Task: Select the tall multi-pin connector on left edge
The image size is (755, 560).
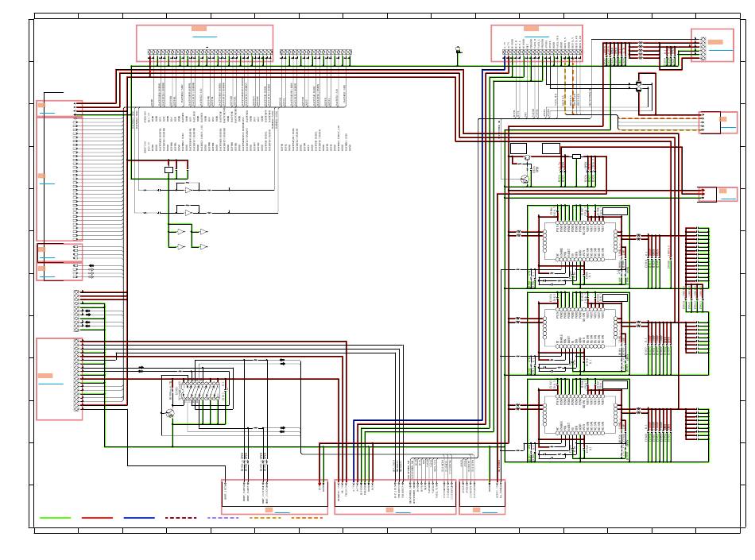Action: click(x=60, y=179)
